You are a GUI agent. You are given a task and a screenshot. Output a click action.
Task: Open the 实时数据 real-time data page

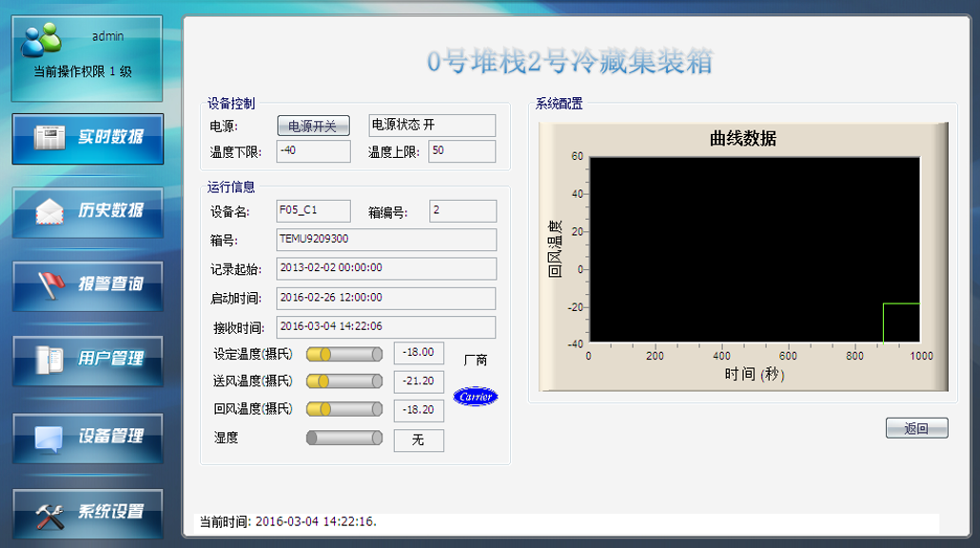pyautogui.click(x=88, y=138)
